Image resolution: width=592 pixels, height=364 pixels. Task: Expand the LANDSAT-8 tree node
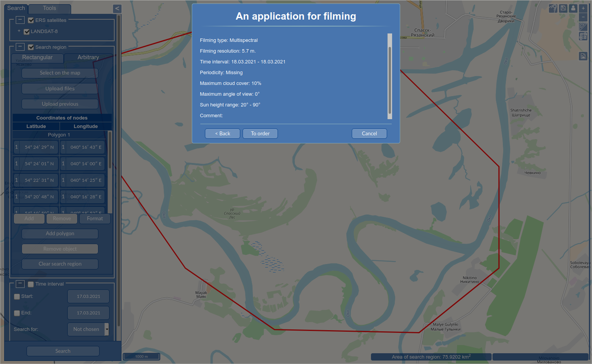pyautogui.click(x=19, y=31)
